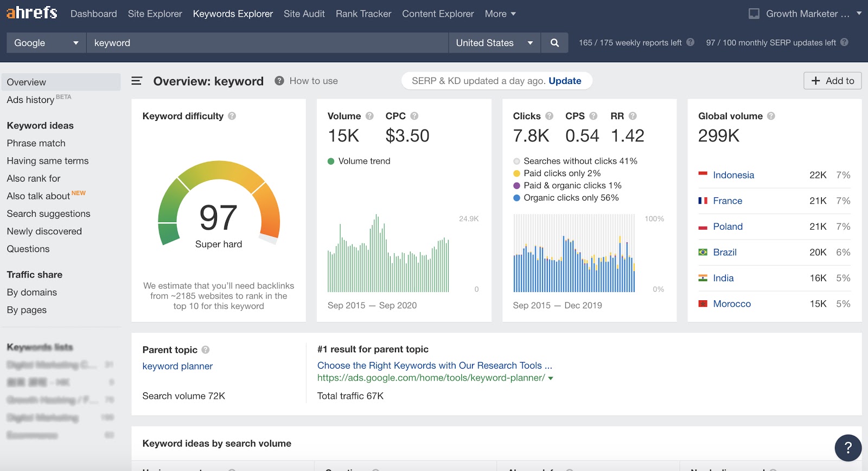Open the Google search engine dropdown
This screenshot has width=868, height=471.
pos(46,43)
